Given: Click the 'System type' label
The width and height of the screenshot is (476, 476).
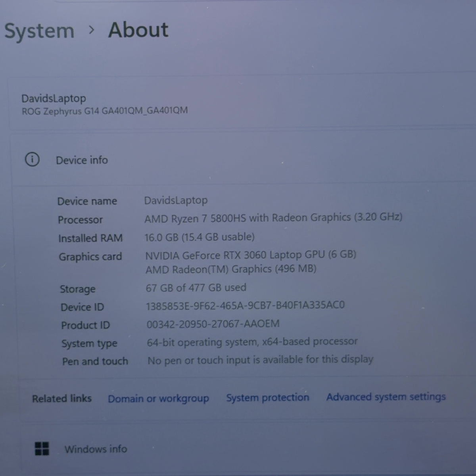Looking at the screenshot, I should pos(89,344).
